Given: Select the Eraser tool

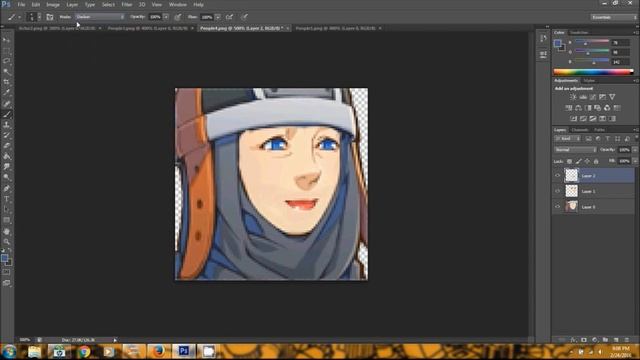Looking at the screenshot, I should coord(7,146).
